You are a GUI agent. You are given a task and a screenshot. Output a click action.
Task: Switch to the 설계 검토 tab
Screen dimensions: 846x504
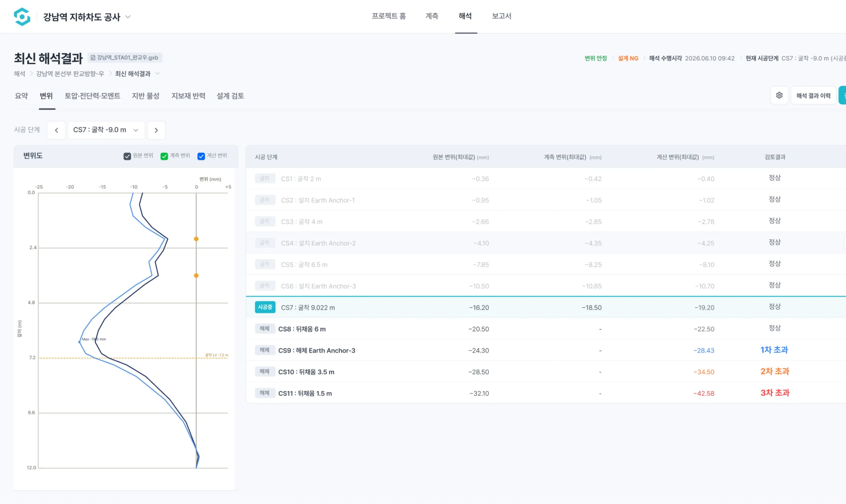tap(230, 96)
